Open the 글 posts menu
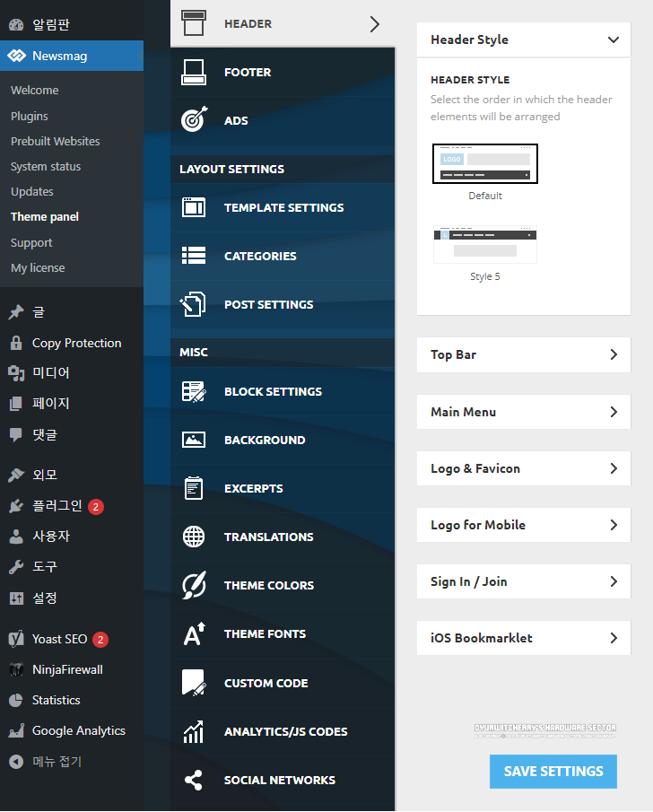Image resolution: width=653 pixels, height=812 pixels. pyautogui.click(x=72, y=312)
